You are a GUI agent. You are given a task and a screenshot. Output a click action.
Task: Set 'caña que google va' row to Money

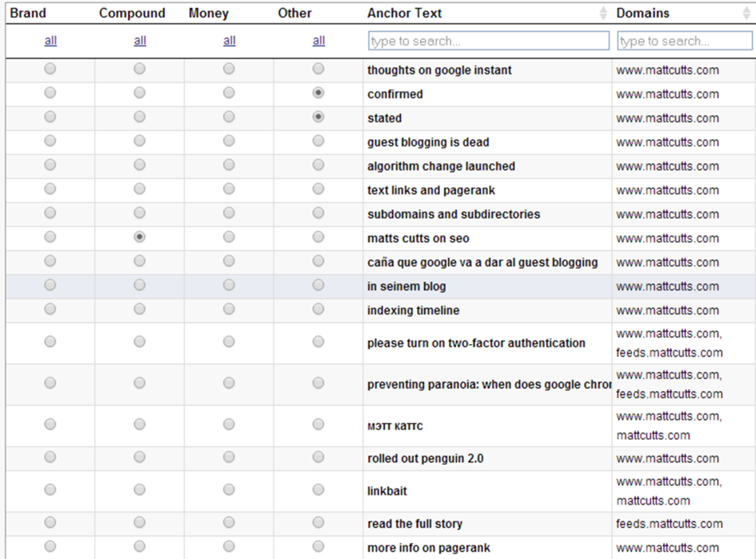[x=229, y=261]
